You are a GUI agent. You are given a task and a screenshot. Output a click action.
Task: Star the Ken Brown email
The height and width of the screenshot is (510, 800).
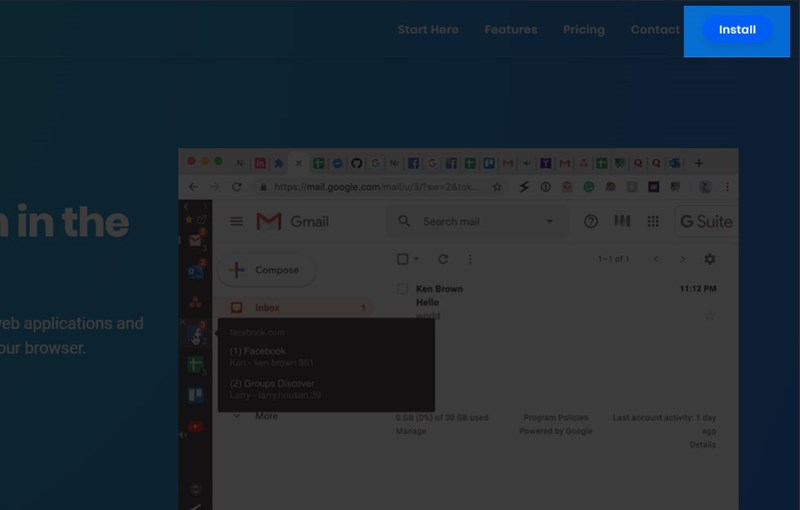pyautogui.click(x=710, y=316)
